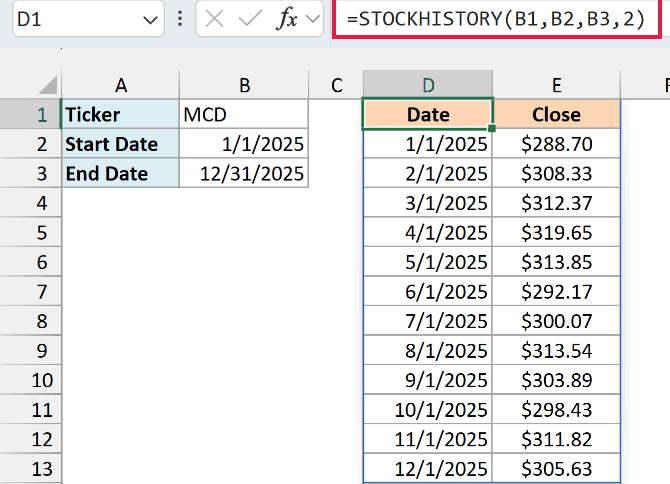670x484 pixels.
Task: Click the Ticker label cell
Action: click(x=121, y=114)
